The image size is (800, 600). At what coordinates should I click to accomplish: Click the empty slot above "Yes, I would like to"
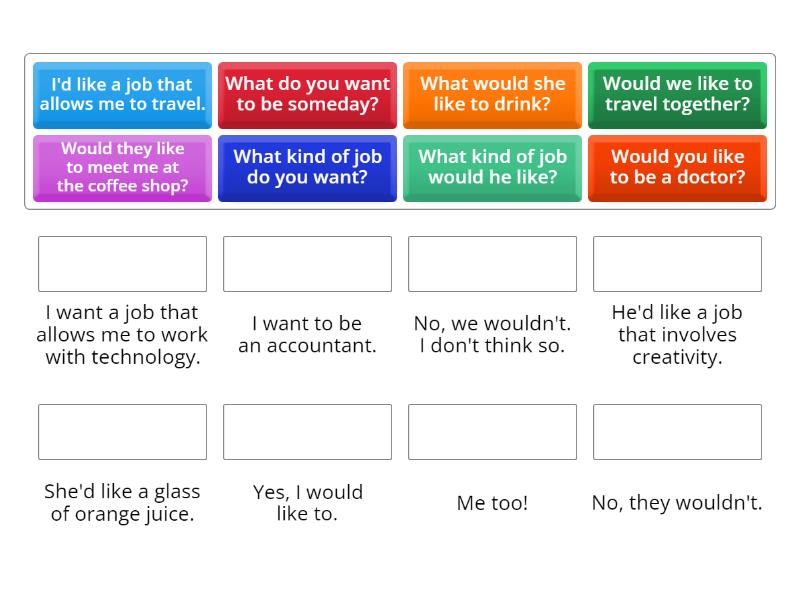tap(307, 432)
